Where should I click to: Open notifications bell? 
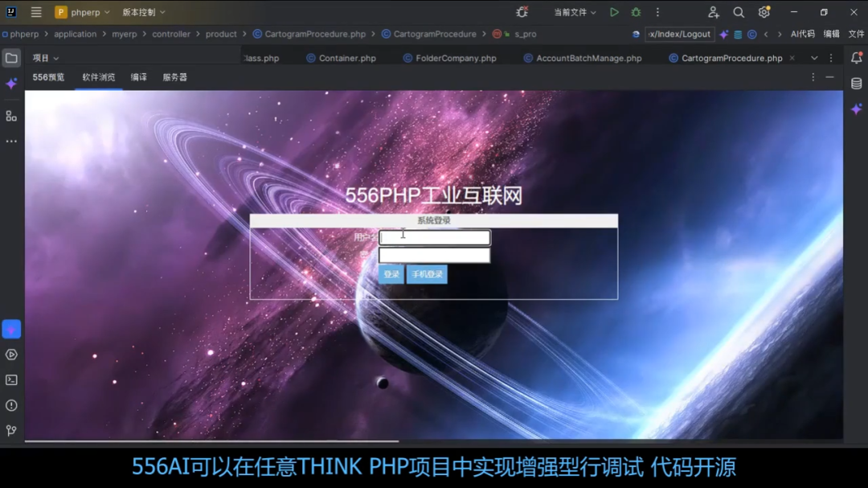857,58
